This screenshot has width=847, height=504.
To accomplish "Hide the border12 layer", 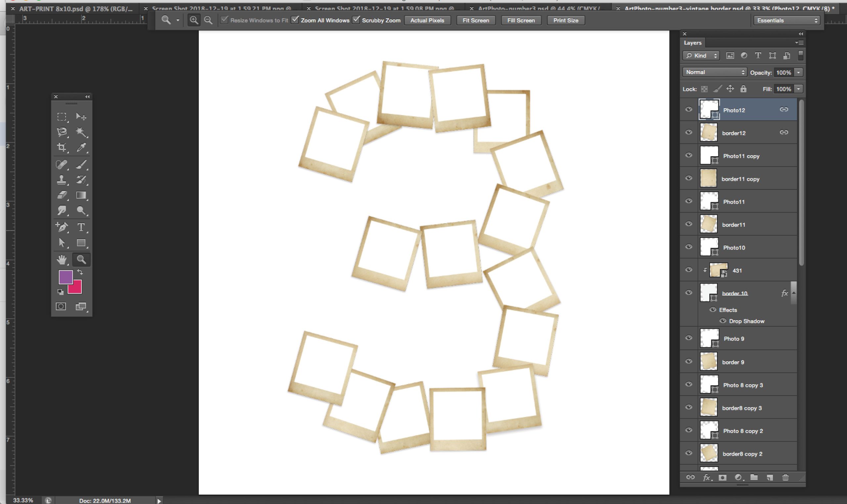I will tap(689, 133).
